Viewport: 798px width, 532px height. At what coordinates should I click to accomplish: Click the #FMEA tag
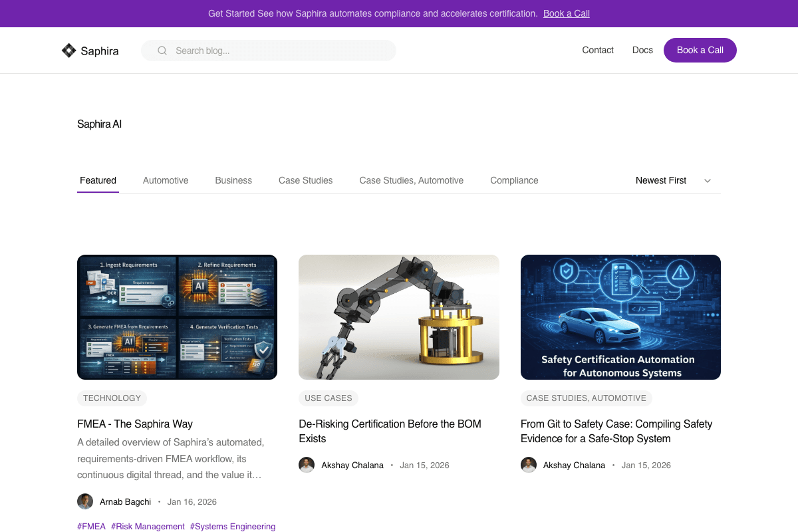click(91, 526)
